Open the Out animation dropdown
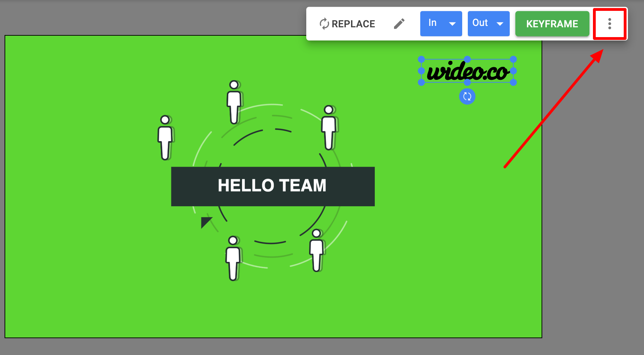The image size is (644, 355). tap(489, 23)
